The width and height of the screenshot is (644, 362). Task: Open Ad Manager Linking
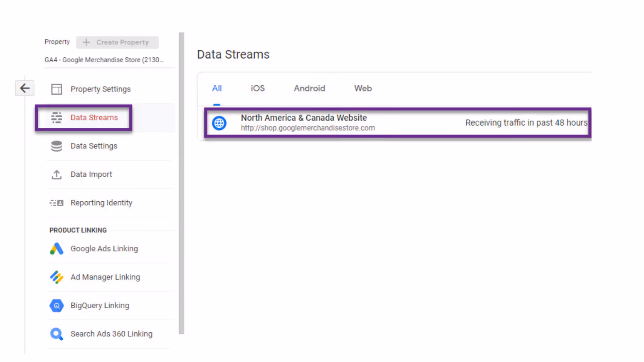pyautogui.click(x=105, y=277)
